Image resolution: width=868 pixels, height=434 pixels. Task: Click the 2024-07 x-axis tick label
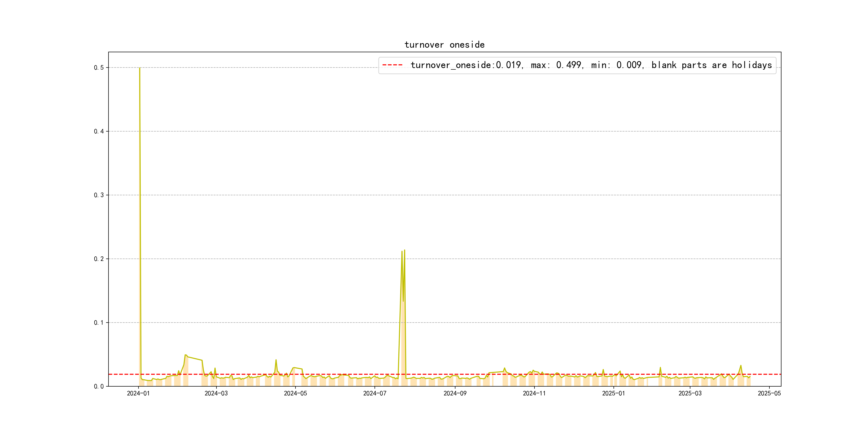pos(374,394)
